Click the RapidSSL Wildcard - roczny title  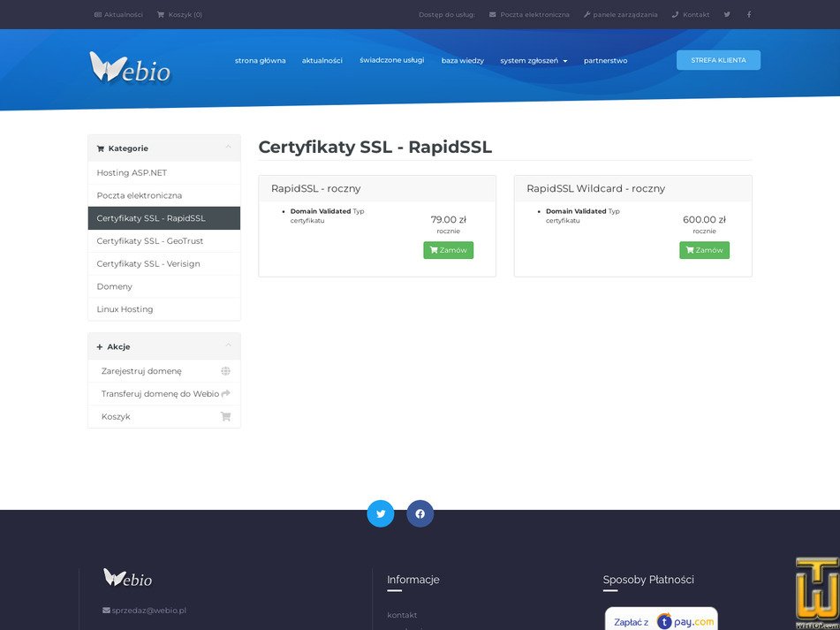595,188
